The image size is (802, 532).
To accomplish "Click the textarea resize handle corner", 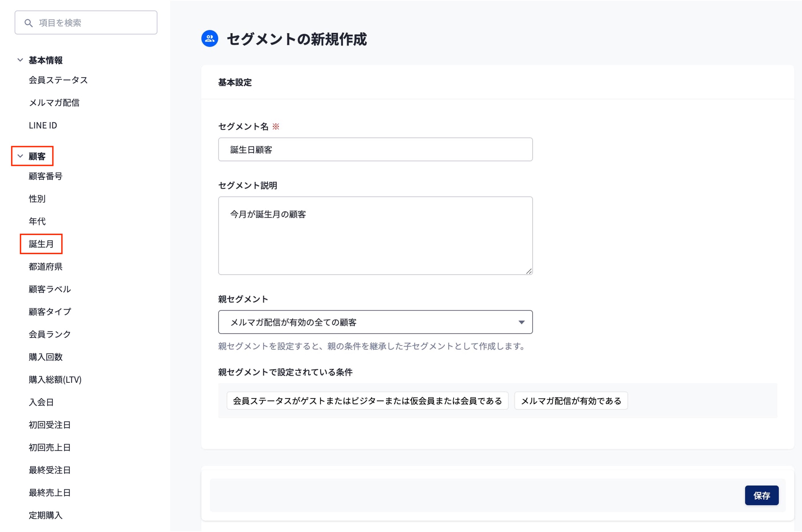I will click(x=529, y=271).
